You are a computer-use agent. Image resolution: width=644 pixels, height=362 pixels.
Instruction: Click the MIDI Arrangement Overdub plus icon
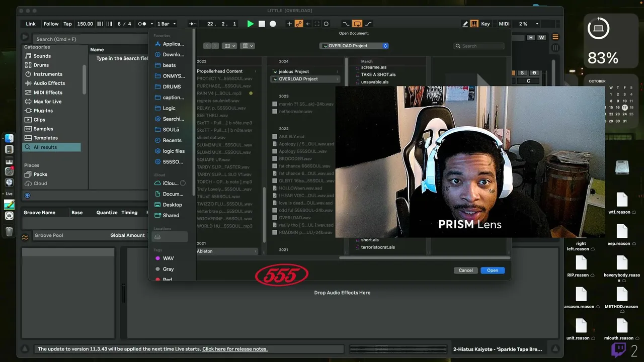click(289, 24)
